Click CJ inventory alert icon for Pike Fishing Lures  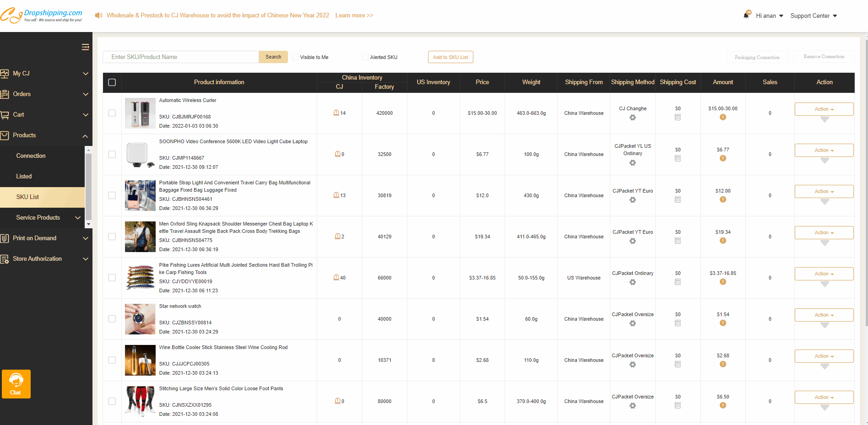(x=336, y=278)
